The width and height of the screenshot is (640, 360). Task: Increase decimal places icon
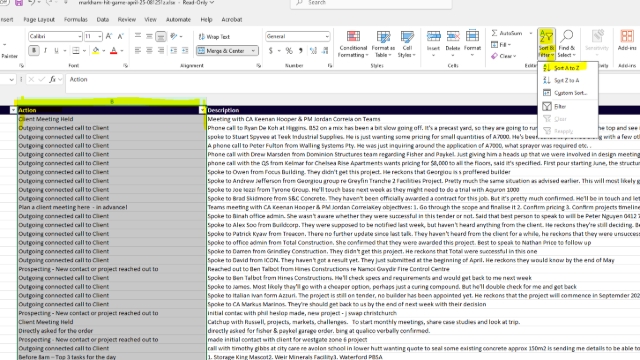313,51
